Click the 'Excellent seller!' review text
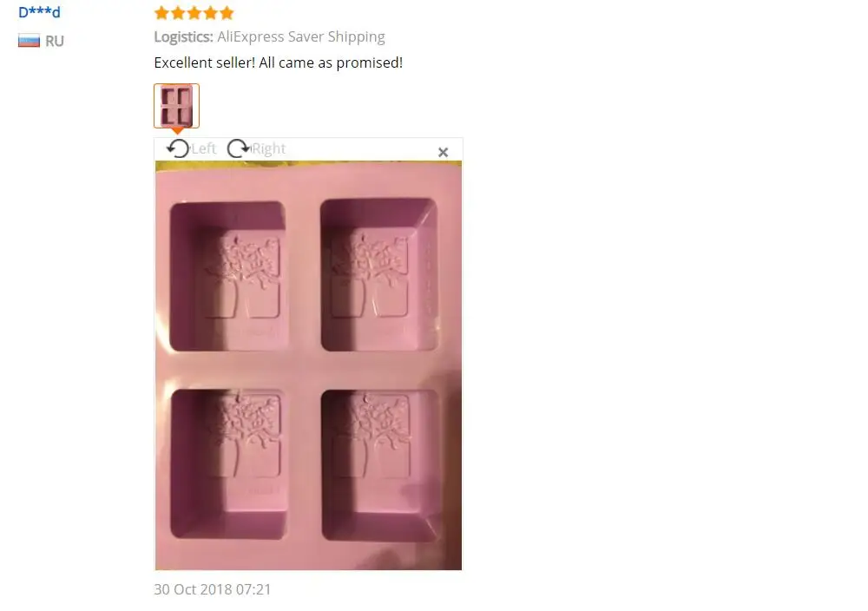Viewport: 868px width, 611px height. [x=205, y=62]
